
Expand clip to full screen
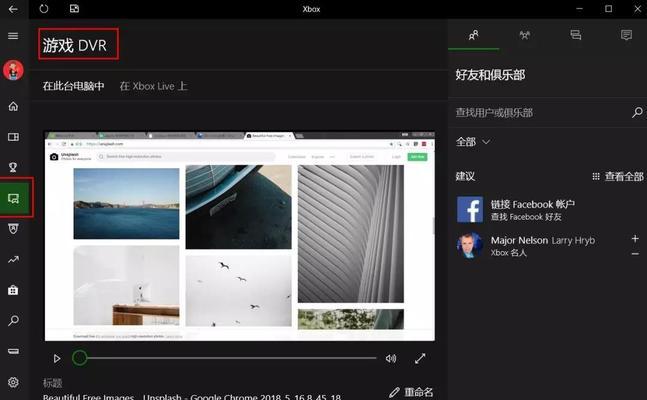click(x=420, y=358)
